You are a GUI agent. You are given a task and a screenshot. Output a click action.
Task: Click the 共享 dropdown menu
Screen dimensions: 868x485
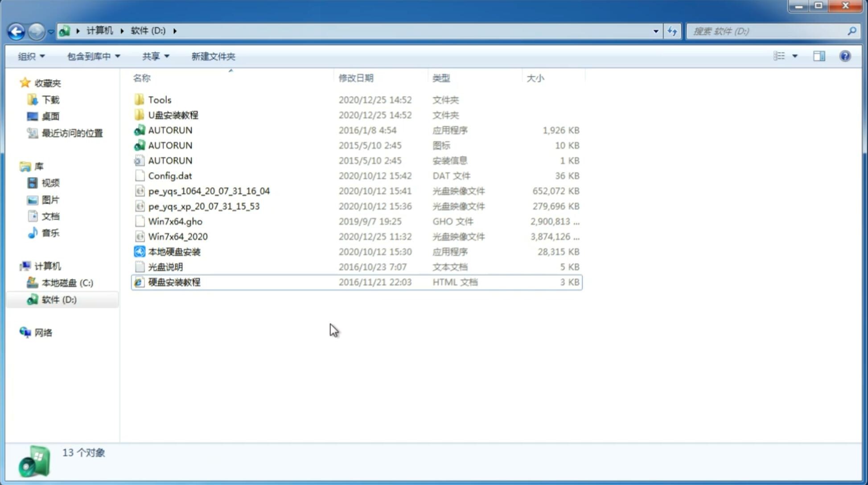point(156,55)
